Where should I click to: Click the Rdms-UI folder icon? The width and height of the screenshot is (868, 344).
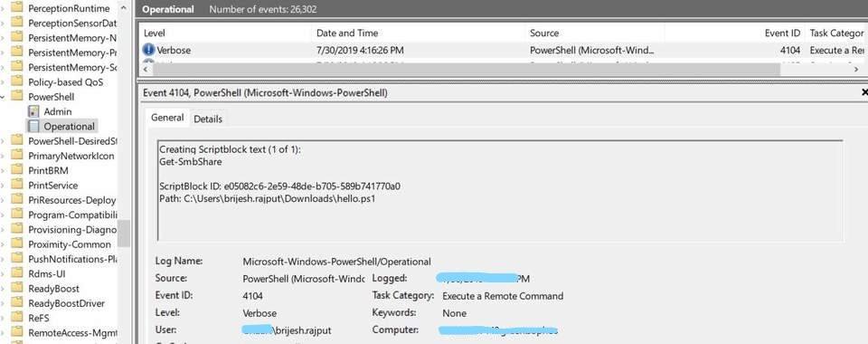click(x=17, y=273)
